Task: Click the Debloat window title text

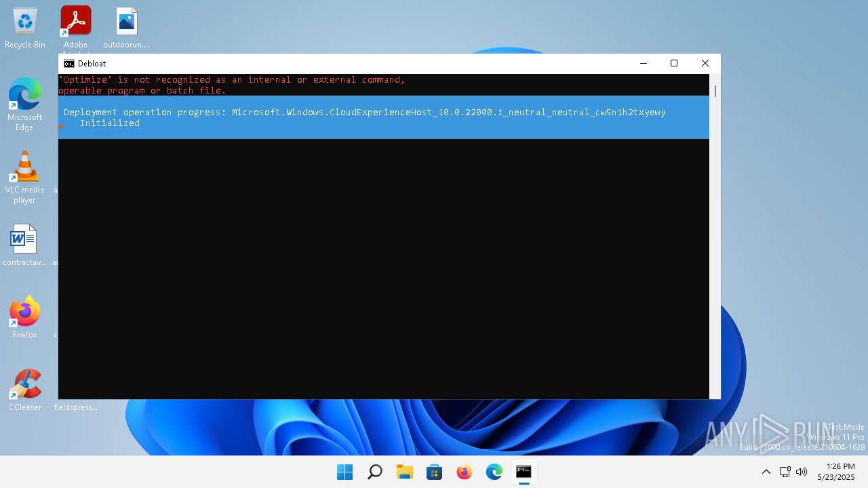Action: point(92,64)
